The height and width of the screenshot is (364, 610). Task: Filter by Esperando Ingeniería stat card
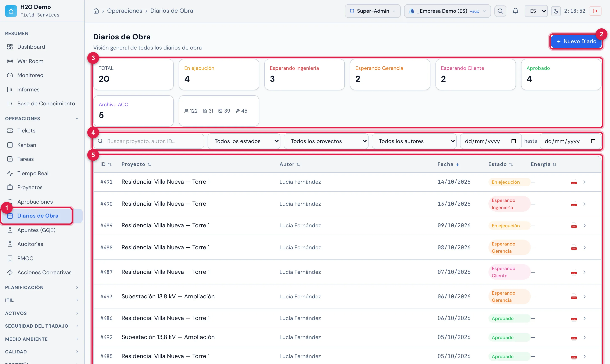304,74
